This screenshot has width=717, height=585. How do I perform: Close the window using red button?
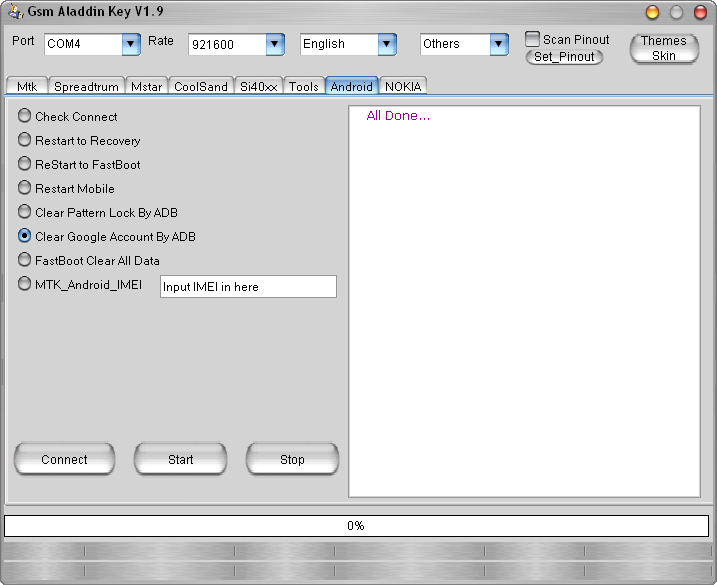[x=700, y=12]
